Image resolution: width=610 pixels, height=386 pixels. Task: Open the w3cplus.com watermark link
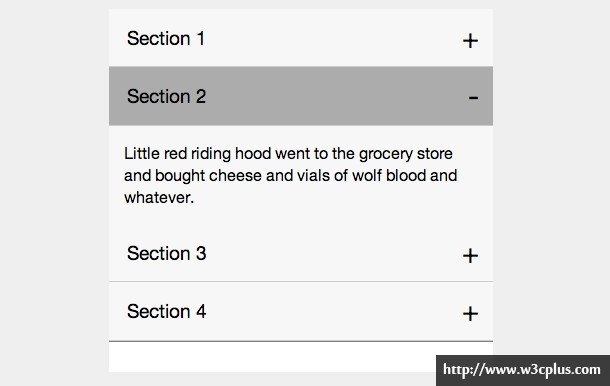pos(522,370)
